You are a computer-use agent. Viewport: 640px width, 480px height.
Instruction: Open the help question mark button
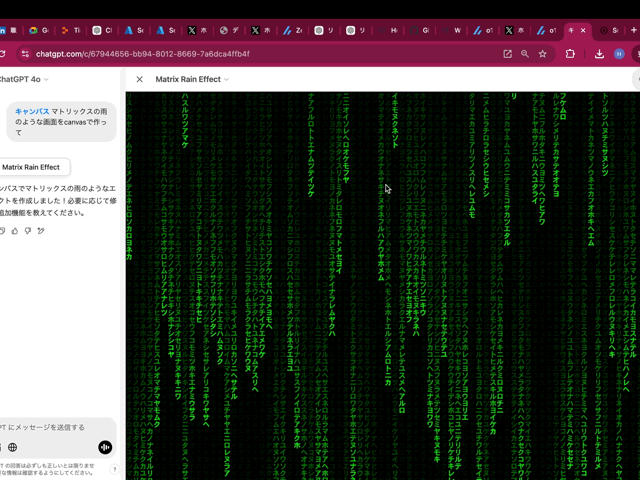(x=115, y=469)
